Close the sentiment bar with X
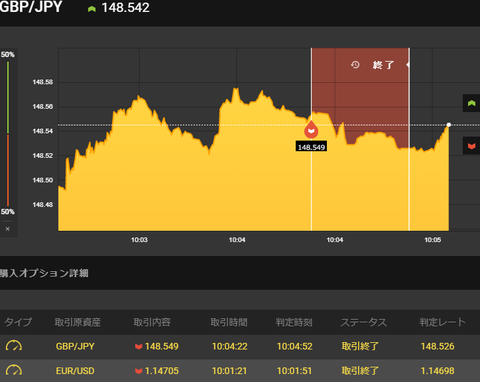Image resolution: width=480 pixels, height=382 pixels. 8,229
